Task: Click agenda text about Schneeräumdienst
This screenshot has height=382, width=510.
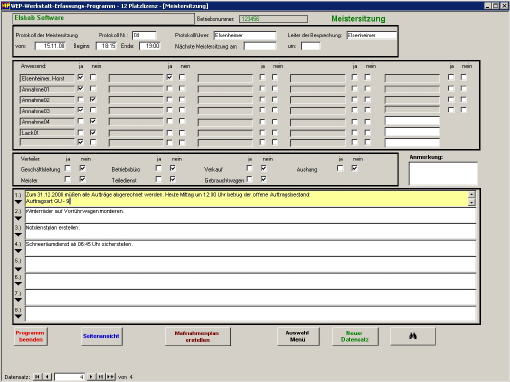Action: (x=79, y=244)
